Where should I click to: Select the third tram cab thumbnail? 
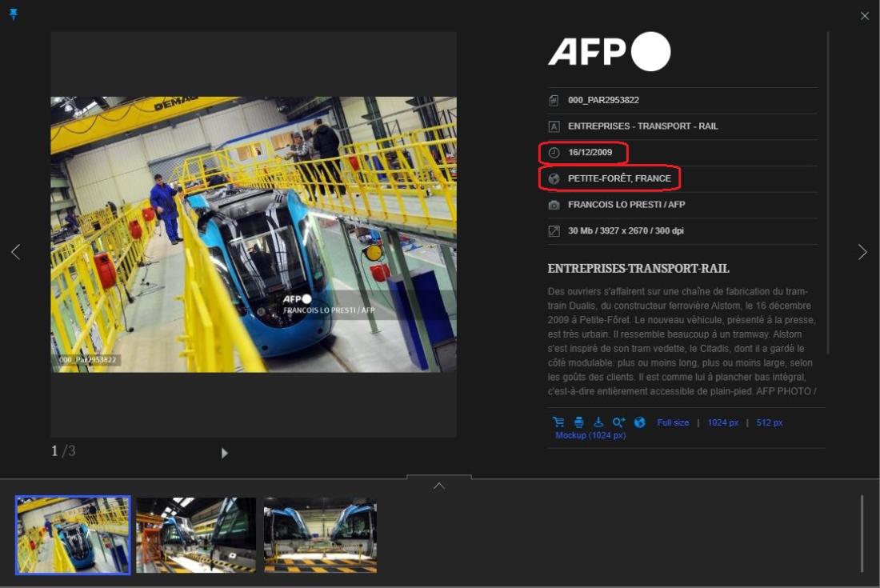point(320,534)
